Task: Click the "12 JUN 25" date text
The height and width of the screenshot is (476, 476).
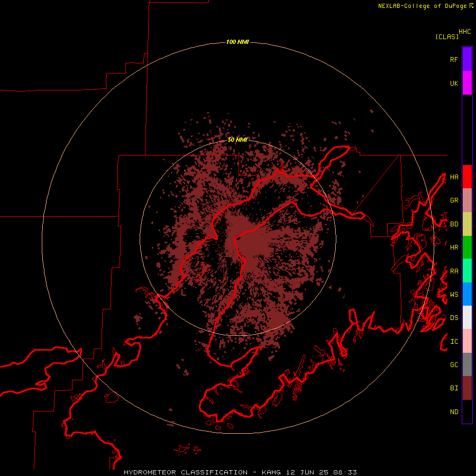Action: click(x=307, y=472)
